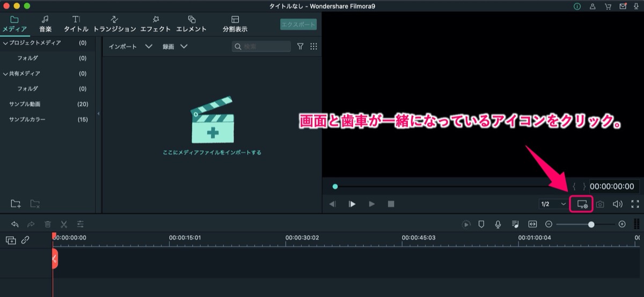Viewport: 644px width, 297px height.
Task: Click the clapperboard import media icon
Action: [212, 120]
